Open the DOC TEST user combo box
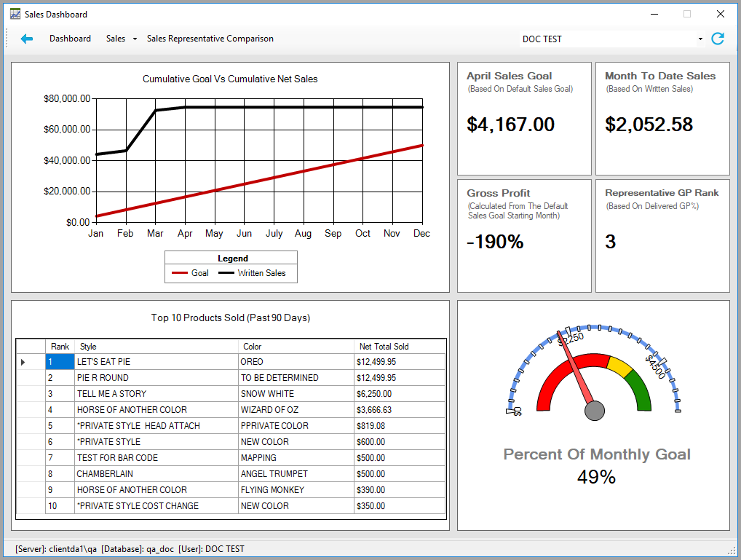 pos(613,39)
